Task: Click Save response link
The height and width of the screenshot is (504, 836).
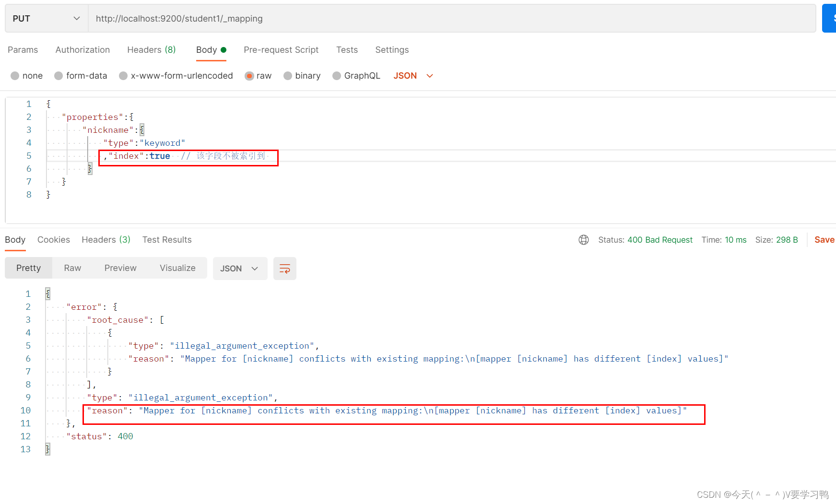Action: [x=824, y=240]
